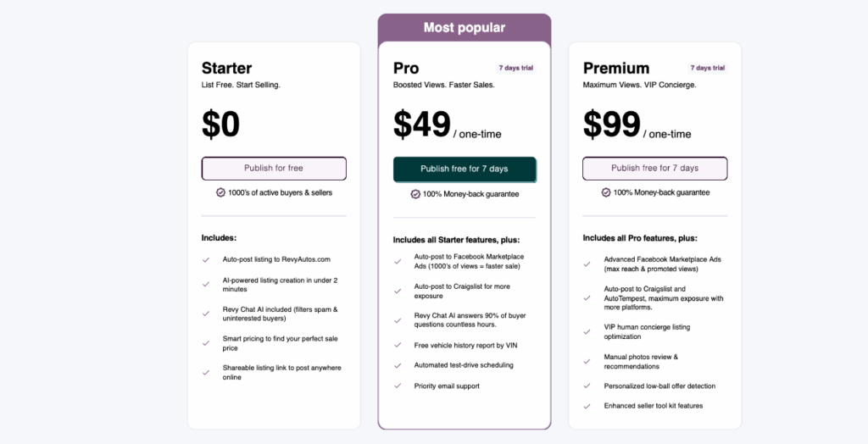
Task: Click badge icon beside "1000's of active buyers"
Action: (221, 192)
